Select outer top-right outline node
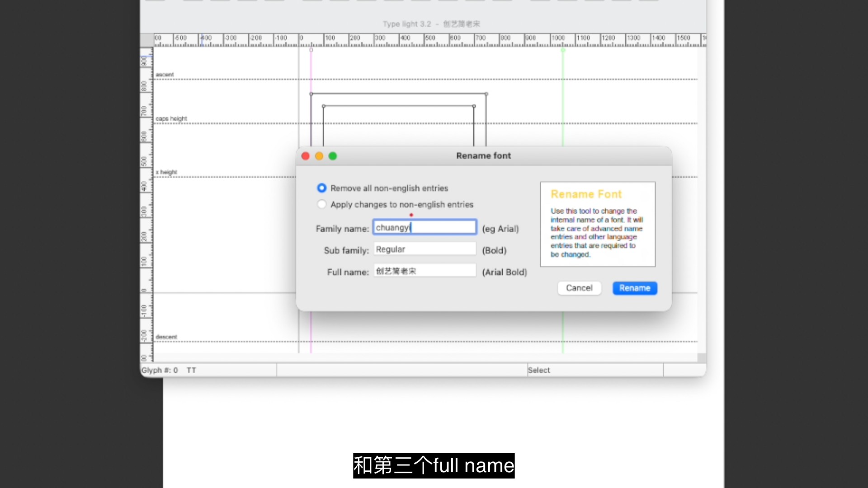 (486, 94)
